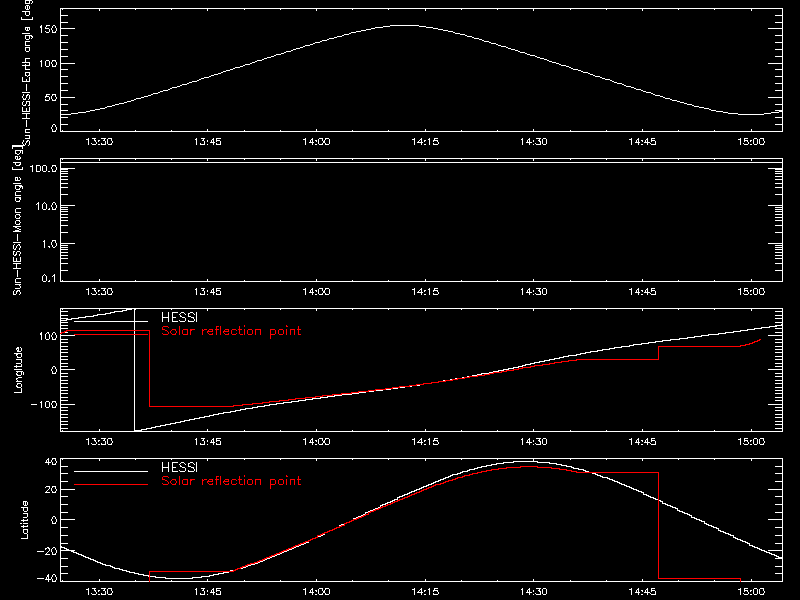Click the 100 tick on Earth angle axis

tap(48, 64)
